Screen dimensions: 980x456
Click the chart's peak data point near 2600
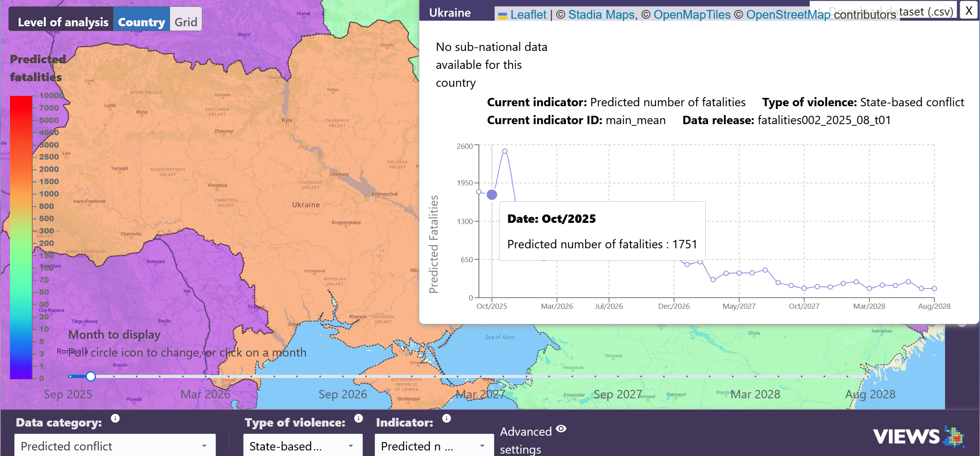pyautogui.click(x=505, y=151)
